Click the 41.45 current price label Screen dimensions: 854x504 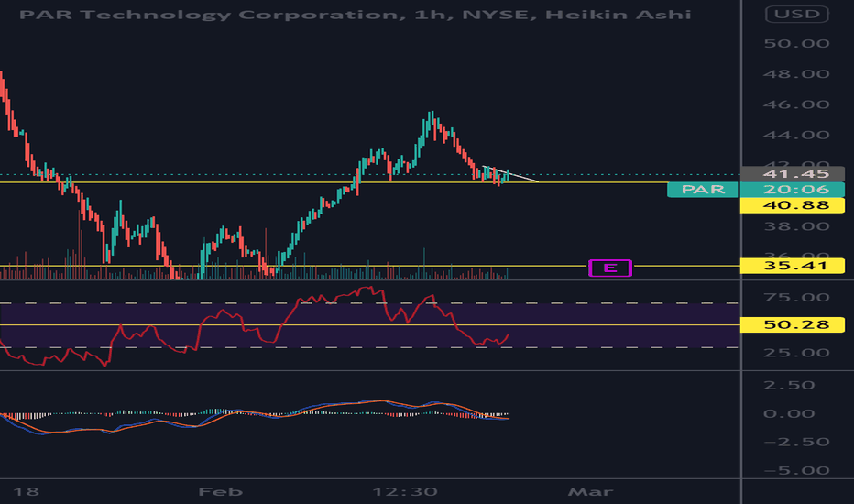coord(793,173)
